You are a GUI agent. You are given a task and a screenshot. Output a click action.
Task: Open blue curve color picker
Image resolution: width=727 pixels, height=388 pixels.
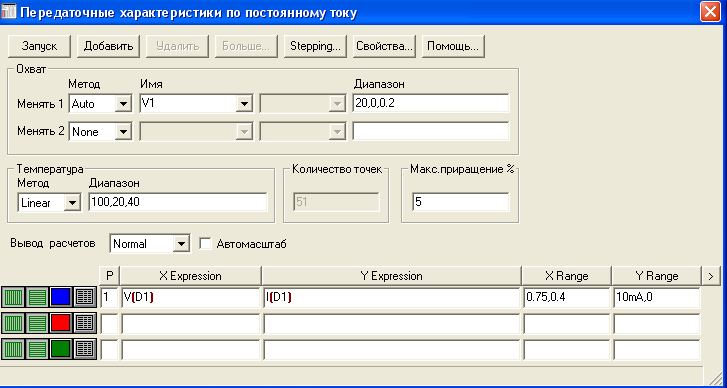(61, 297)
